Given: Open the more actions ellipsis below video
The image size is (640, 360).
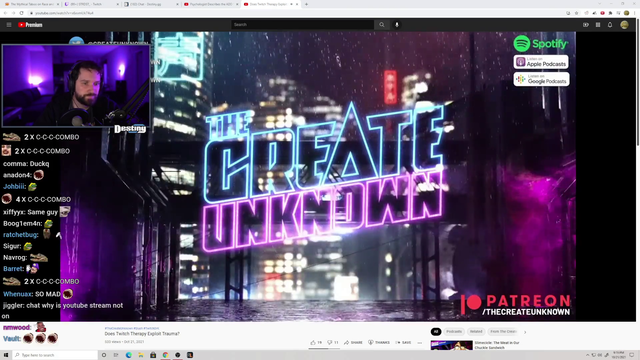Looking at the screenshot, I should tap(420, 342).
